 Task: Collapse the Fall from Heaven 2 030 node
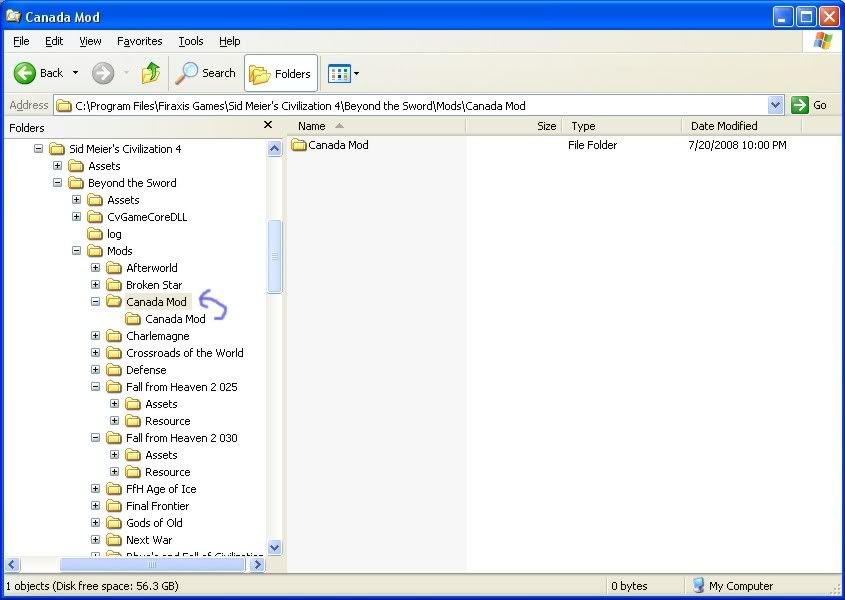[95, 438]
